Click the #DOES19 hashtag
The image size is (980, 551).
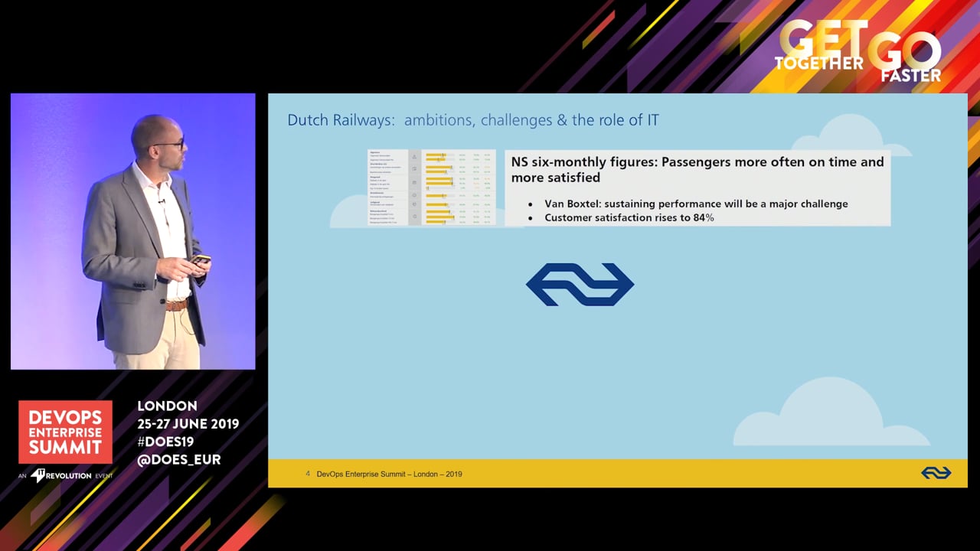(165, 442)
